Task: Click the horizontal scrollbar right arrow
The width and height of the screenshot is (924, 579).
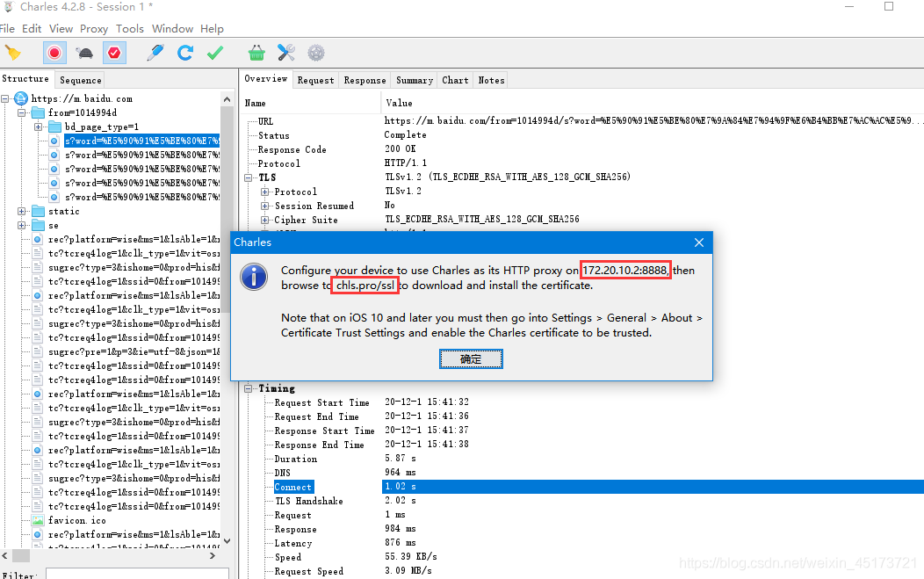Action: click(213, 555)
